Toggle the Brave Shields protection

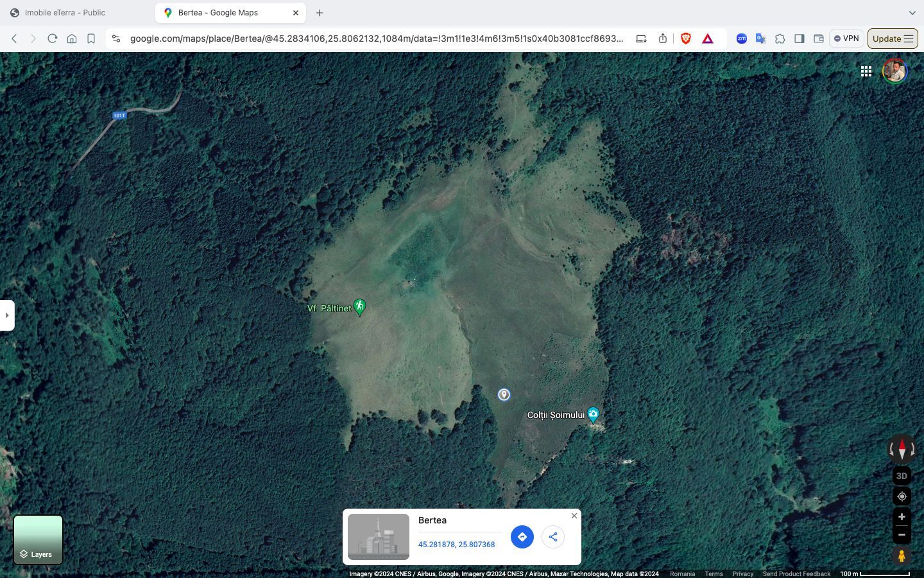point(686,39)
